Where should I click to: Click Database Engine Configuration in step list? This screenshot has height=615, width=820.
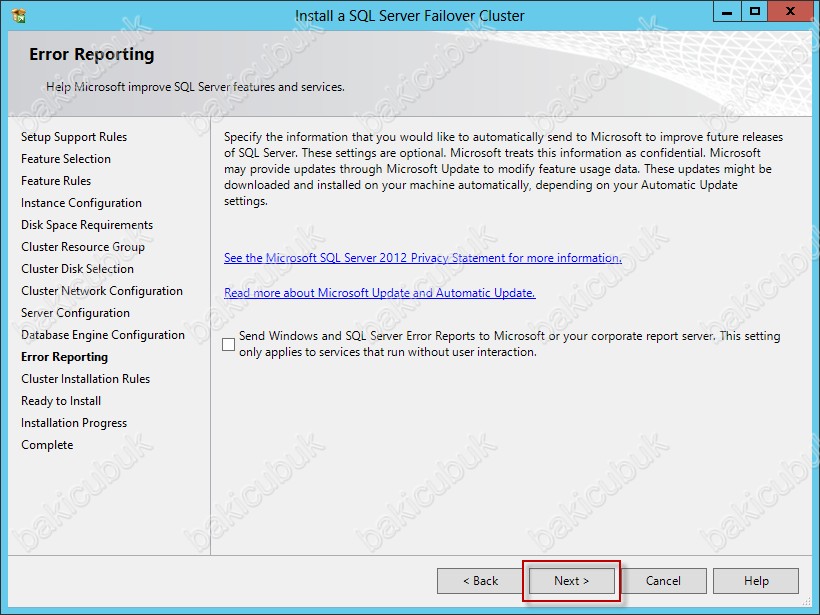coord(103,335)
